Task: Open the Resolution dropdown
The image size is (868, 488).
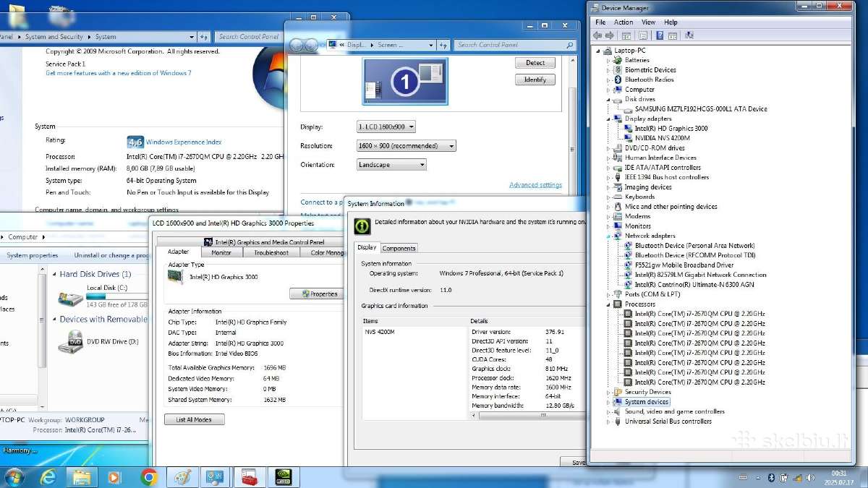Action: [407, 146]
